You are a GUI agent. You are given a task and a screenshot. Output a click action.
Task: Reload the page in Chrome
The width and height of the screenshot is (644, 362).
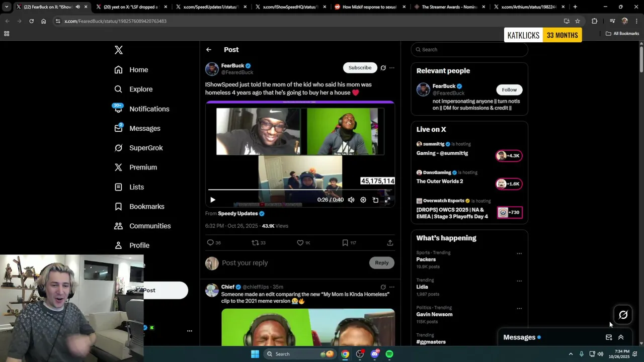tap(31, 21)
